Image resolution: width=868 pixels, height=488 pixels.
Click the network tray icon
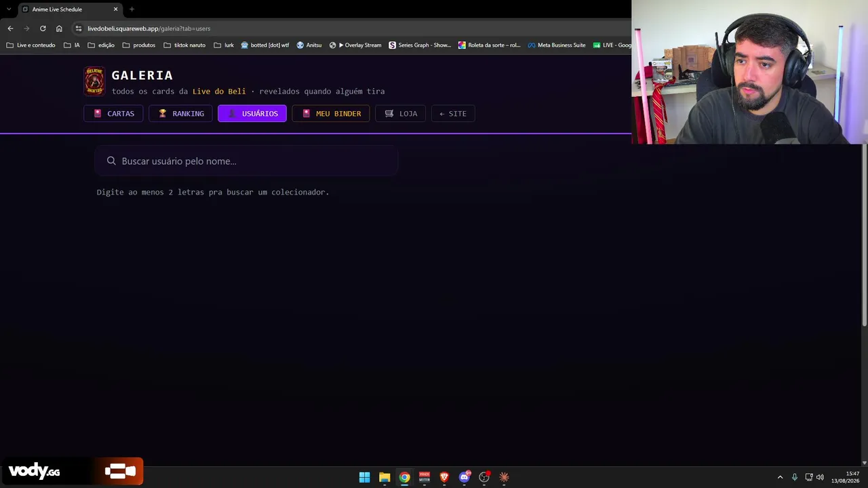click(809, 477)
